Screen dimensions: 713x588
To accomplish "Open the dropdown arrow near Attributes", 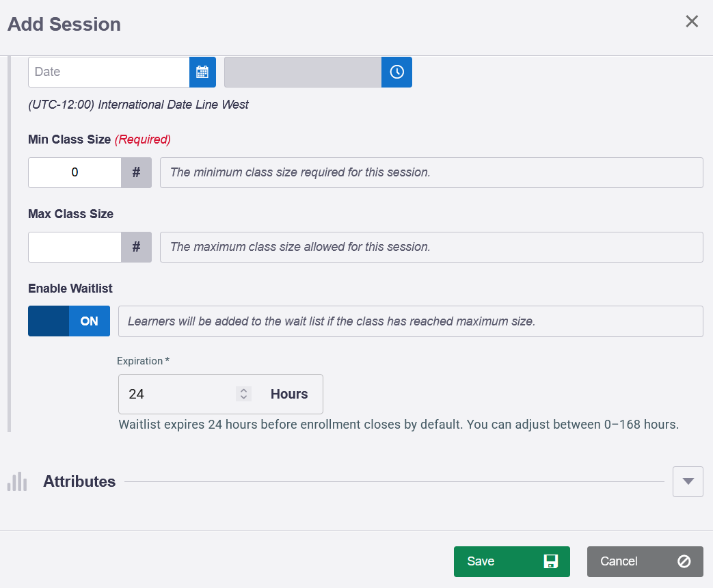I will [688, 481].
